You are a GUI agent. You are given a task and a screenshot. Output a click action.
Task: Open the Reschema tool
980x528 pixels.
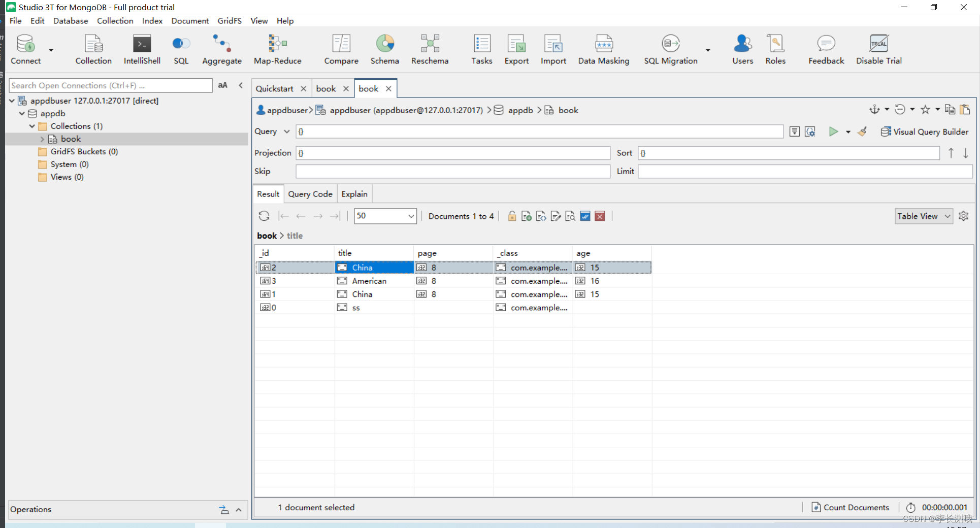(x=430, y=50)
